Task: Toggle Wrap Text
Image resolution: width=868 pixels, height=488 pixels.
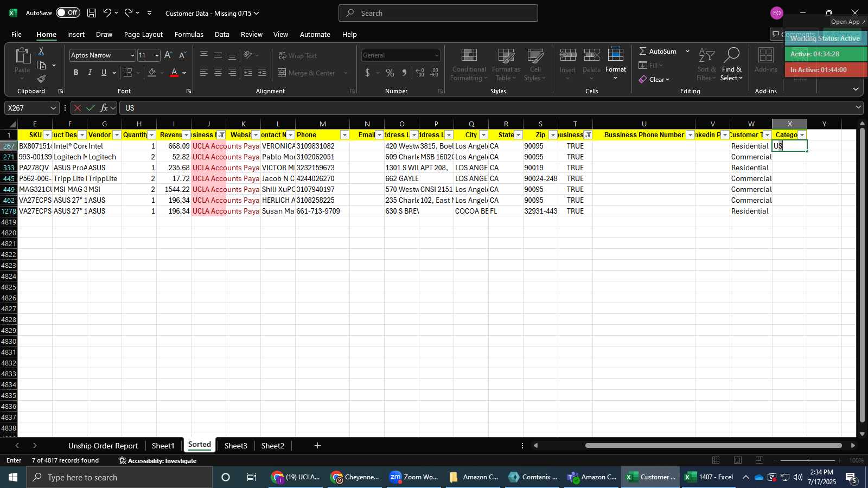Action: click(297, 55)
